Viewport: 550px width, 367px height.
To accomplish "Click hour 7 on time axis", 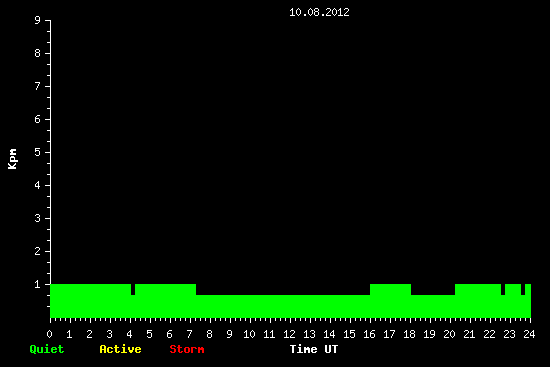I will click(x=189, y=334).
